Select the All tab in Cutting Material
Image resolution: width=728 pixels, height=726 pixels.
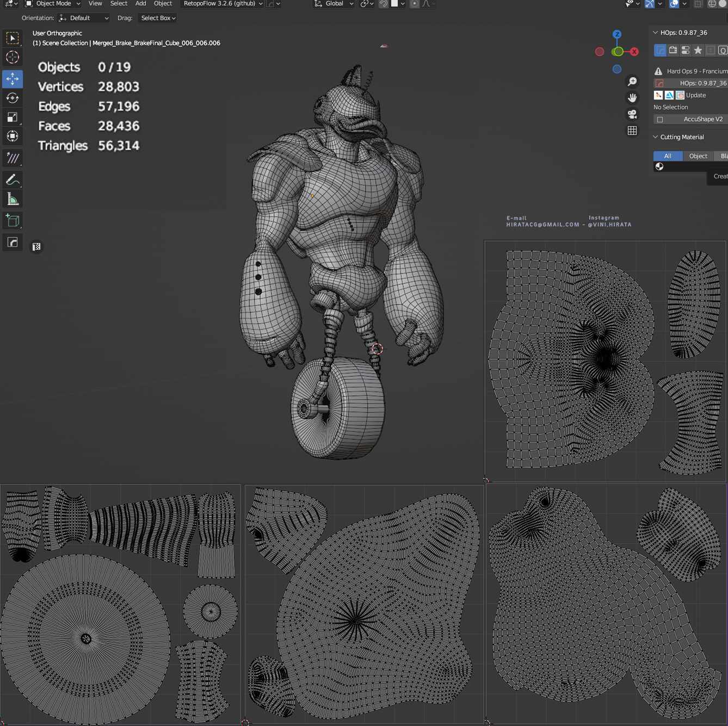[x=668, y=156]
